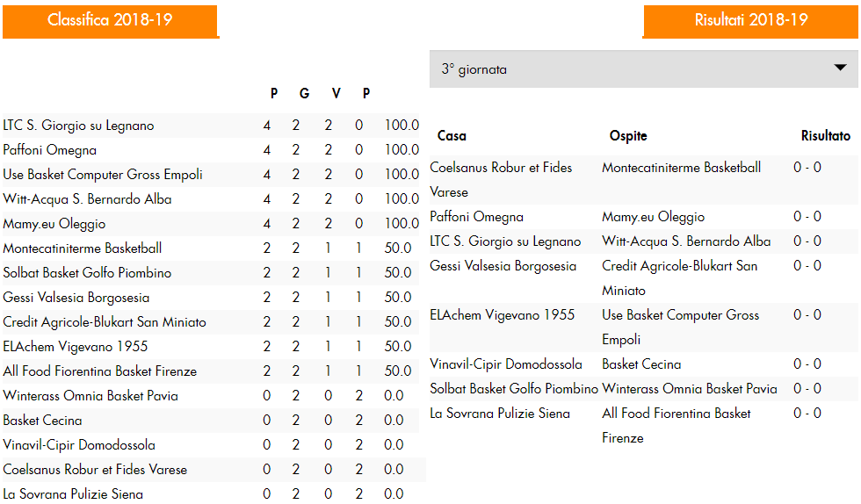Click Use Basket Computer Gross Empoli standings entry
The width and height of the screenshot is (861, 504).
click(x=211, y=175)
